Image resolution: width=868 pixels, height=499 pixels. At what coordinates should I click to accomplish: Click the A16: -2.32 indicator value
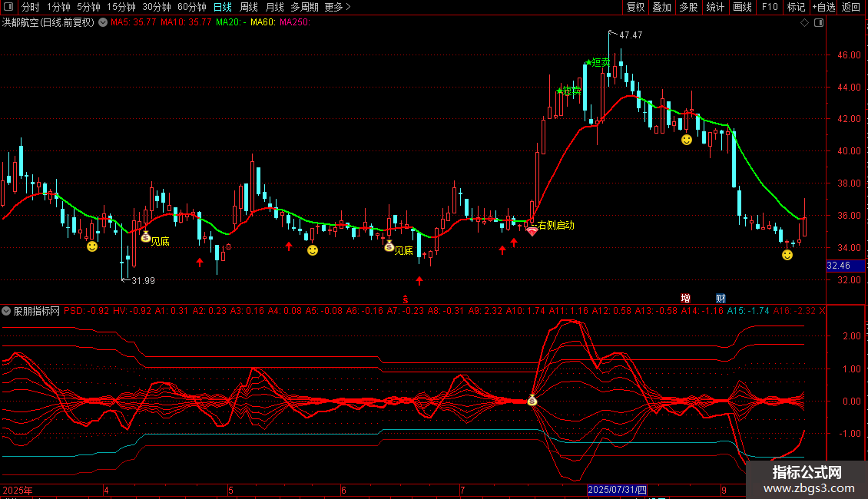coord(794,311)
